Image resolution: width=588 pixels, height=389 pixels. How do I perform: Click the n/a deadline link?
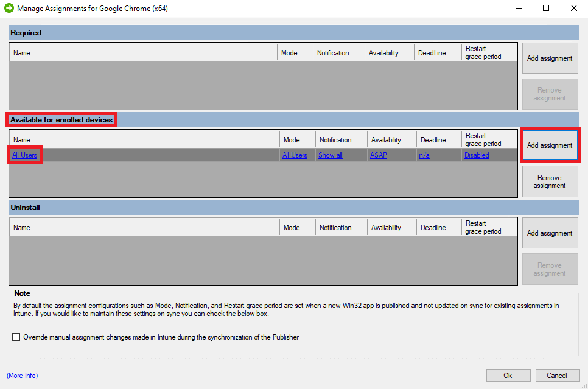pyautogui.click(x=424, y=155)
